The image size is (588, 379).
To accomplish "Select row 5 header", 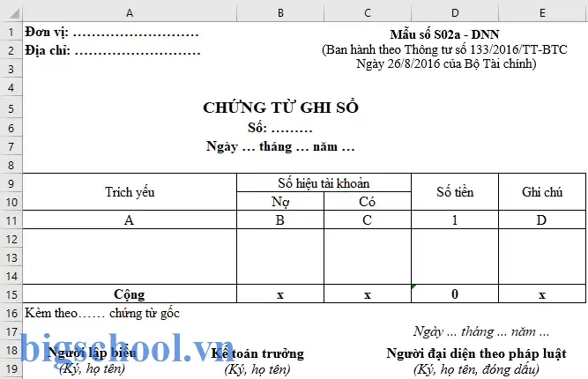I will coord(11,108).
